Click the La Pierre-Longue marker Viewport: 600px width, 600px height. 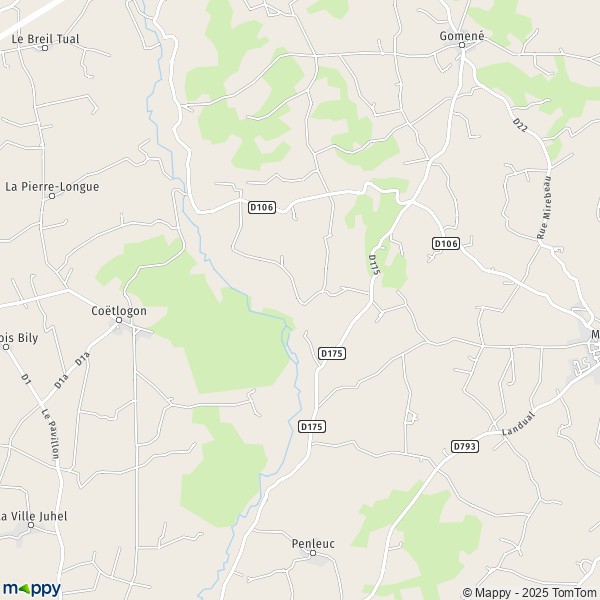point(52,196)
